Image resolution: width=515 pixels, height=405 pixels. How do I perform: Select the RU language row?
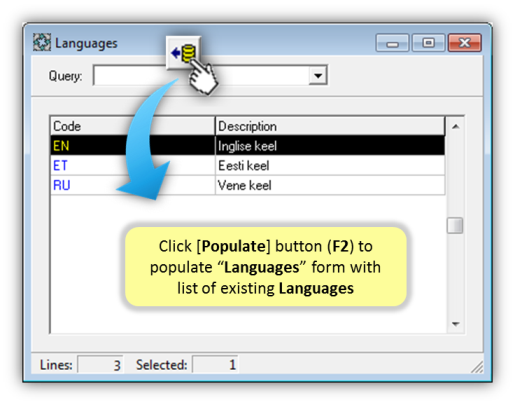point(247,185)
